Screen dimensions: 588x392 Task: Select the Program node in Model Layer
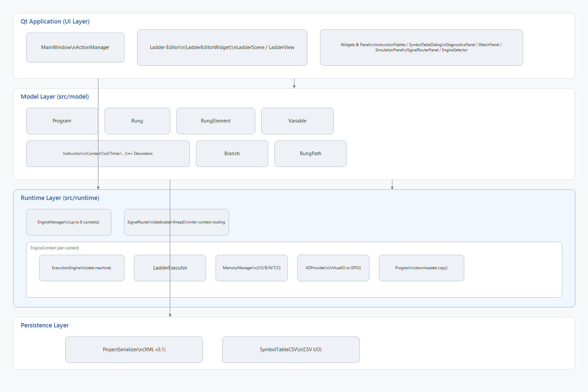tap(62, 121)
